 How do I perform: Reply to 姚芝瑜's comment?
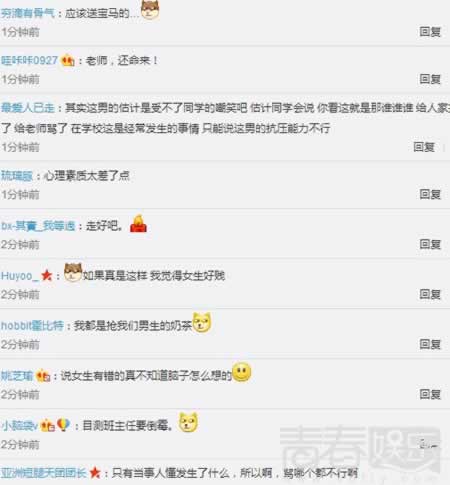pyautogui.click(x=430, y=394)
